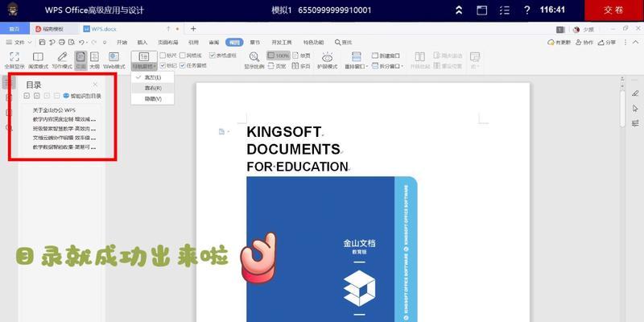Click 新建窗口 new window
Screen dimensions: 644x322
tap(386, 56)
